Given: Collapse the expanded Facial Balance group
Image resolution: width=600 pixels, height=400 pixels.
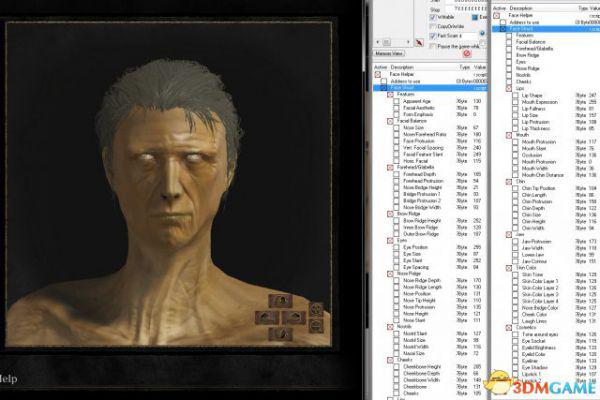Looking at the screenshot, I should tap(390, 121).
